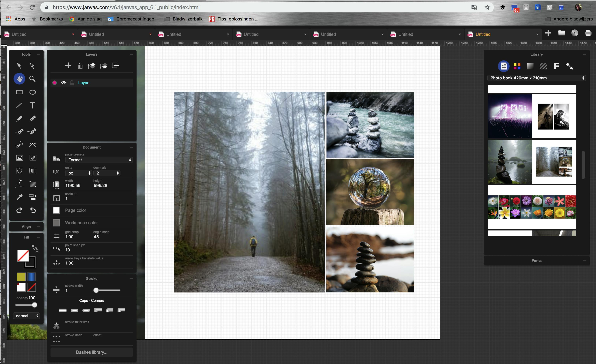Select the eyedropper tool

pyautogui.click(x=19, y=197)
